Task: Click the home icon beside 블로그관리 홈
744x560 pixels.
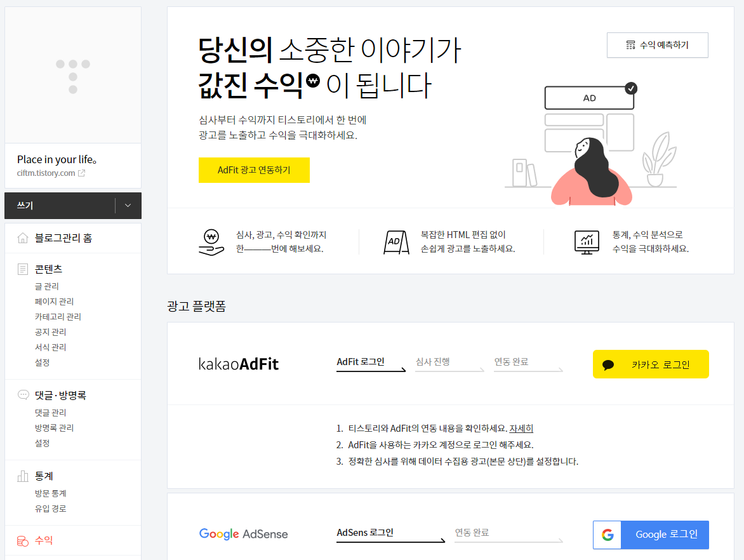Action: tap(23, 237)
